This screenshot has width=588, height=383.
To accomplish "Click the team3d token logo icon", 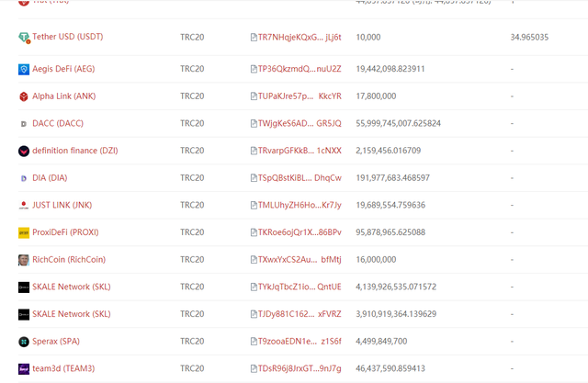I will pos(24,368).
